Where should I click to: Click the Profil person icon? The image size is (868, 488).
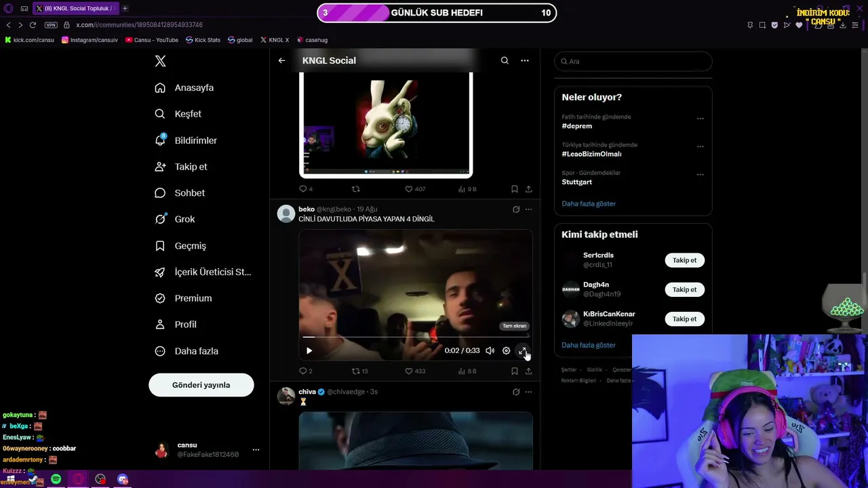pyautogui.click(x=160, y=325)
